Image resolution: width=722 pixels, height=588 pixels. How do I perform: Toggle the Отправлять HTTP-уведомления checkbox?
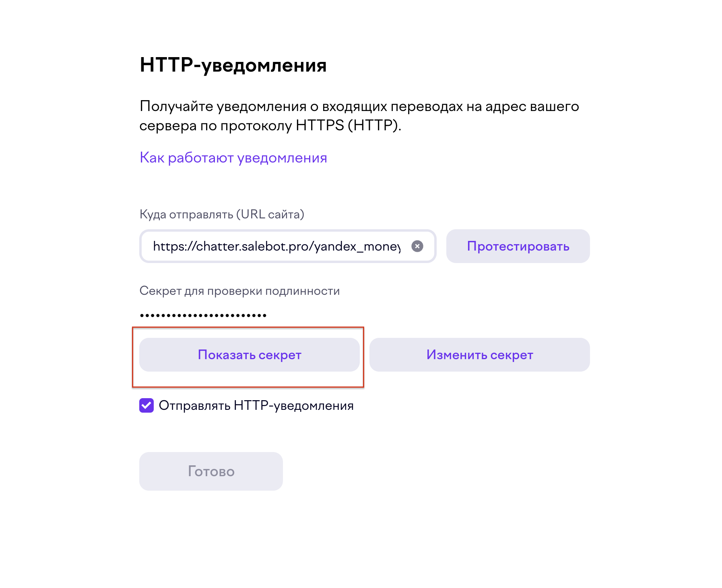click(146, 405)
